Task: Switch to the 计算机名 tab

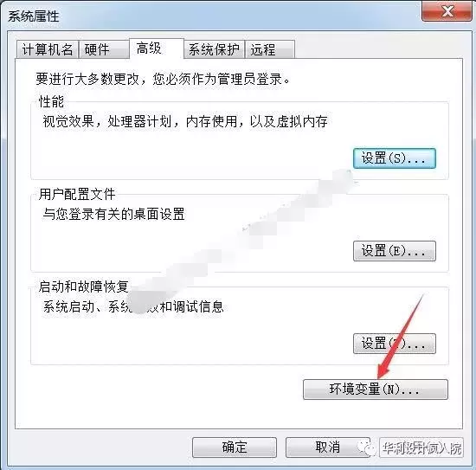Action: click(48, 49)
